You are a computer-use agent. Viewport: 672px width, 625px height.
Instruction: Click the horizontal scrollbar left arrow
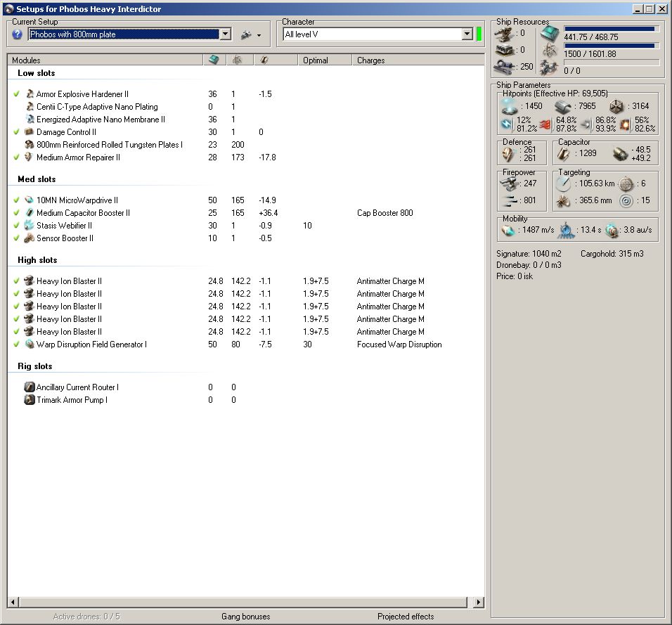(x=13, y=603)
